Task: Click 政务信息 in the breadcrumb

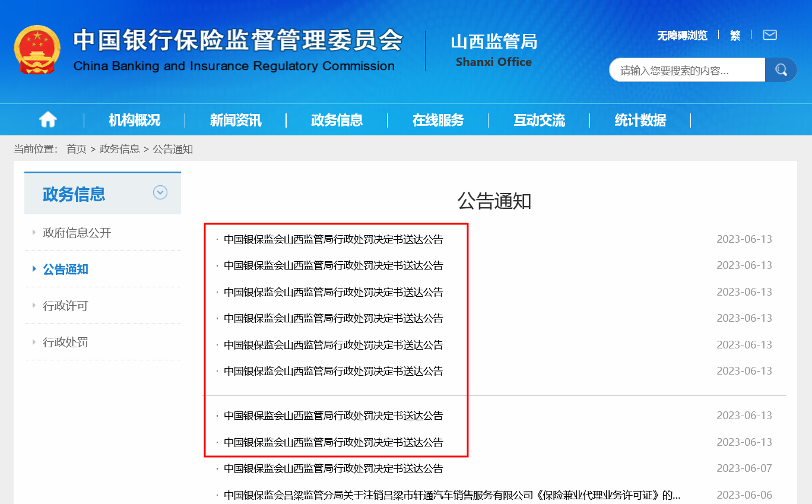Action: click(x=119, y=149)
